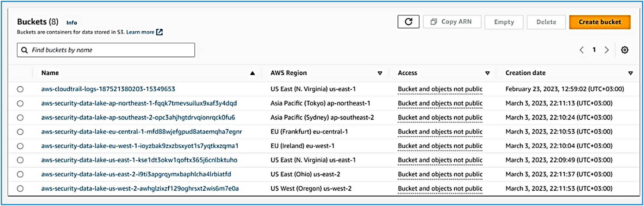Viewport: 644px width, 206px height.
Task: Select the aws-cloudtrail-logs bucket radio button
Action: (20, 89)
